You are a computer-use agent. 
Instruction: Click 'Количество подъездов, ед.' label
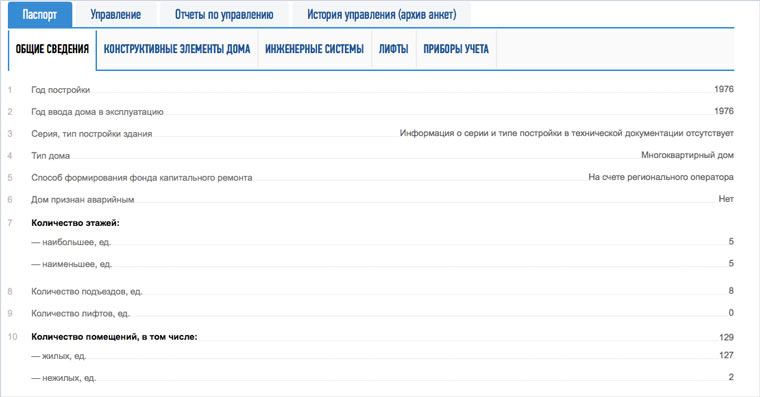tap(87, 292)
